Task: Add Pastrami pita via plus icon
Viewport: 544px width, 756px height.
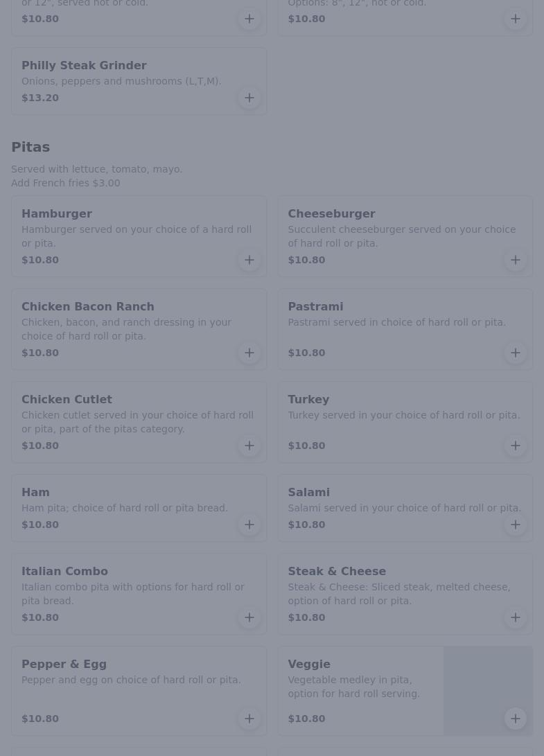Action: click(x=516, y=353)
